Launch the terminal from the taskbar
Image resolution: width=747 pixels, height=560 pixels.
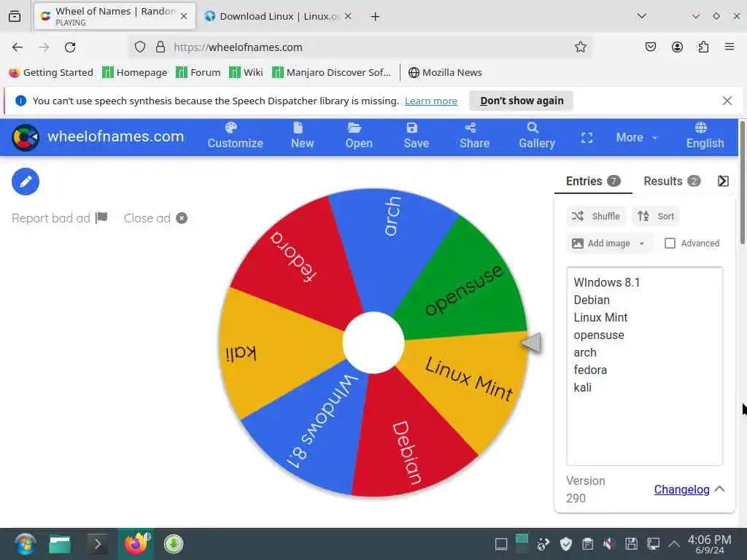97,544
